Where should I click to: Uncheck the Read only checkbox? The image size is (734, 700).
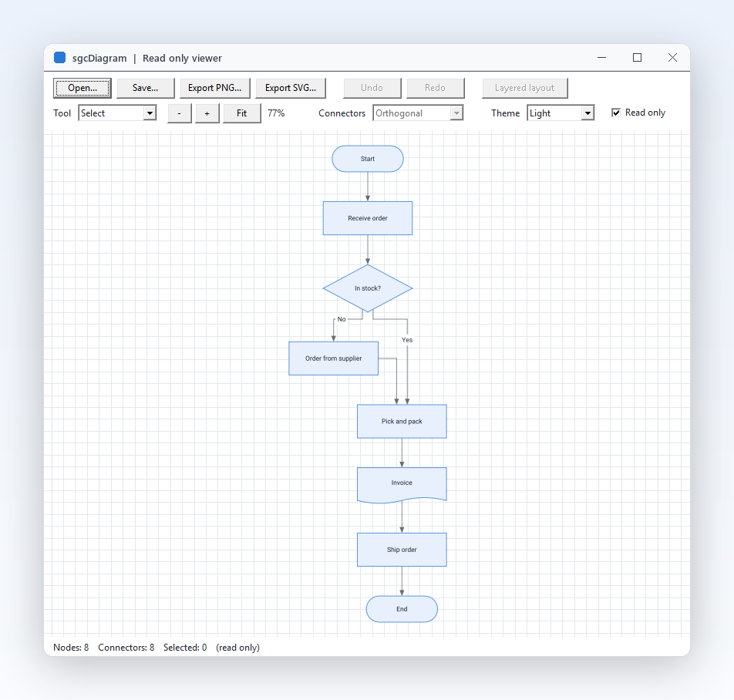[x=616, y=113]
